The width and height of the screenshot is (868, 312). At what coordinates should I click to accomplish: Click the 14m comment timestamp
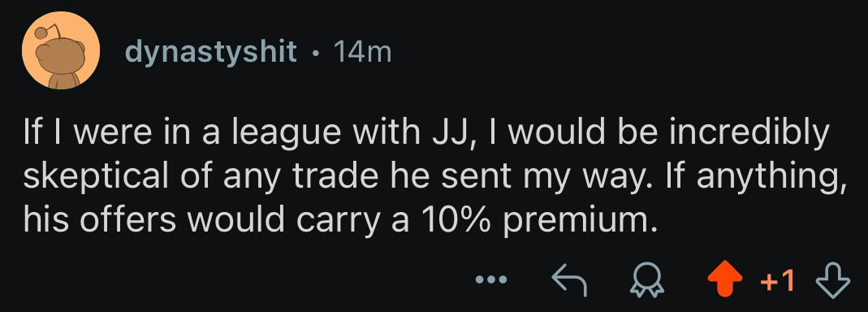click(x=363, y=51)
